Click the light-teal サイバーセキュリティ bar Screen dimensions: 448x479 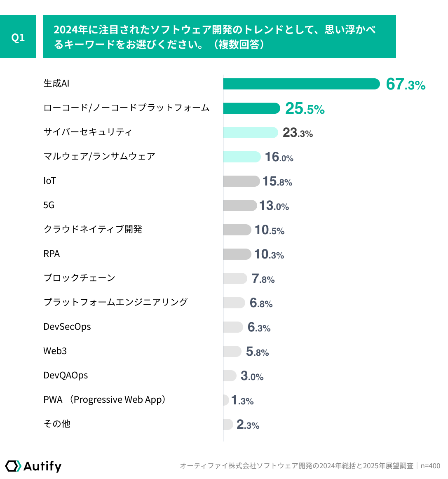251,133
